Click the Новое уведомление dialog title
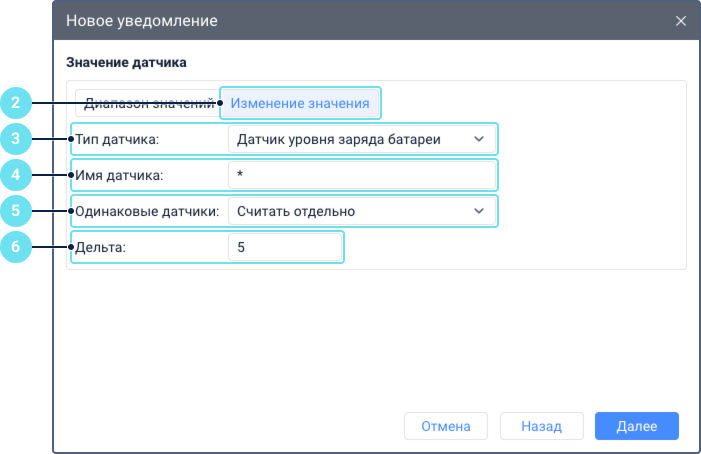 [141, 20]
